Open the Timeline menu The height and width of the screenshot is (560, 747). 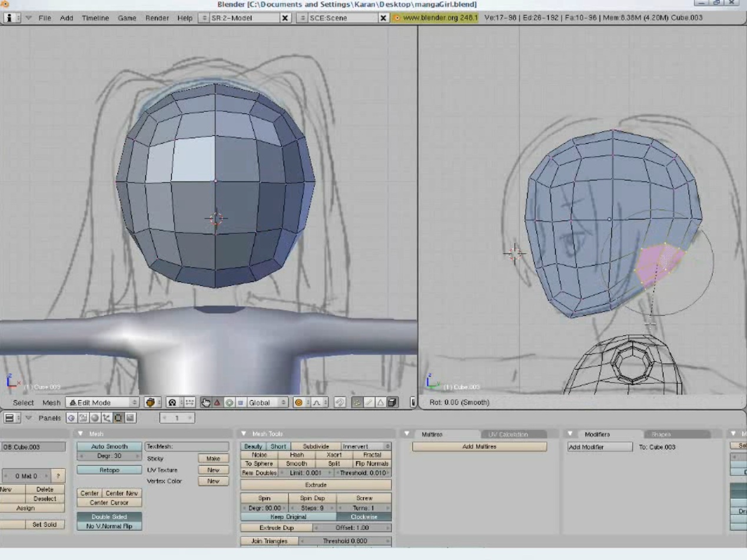[x=95, y=18]
